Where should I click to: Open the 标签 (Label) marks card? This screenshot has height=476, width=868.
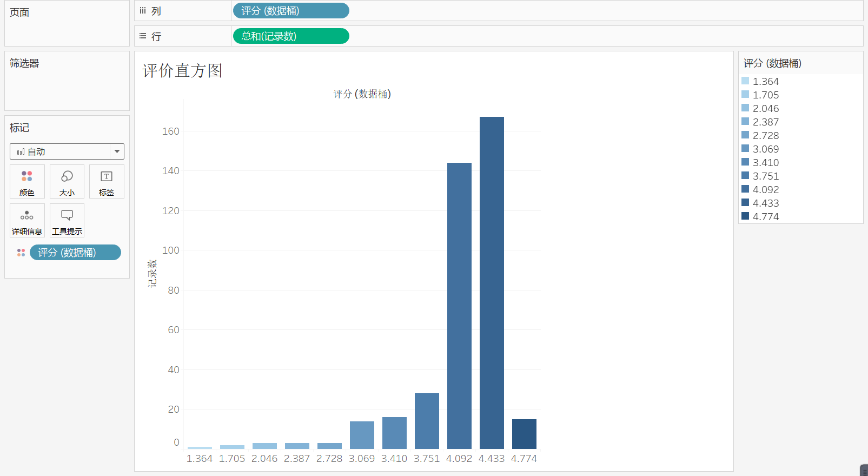pyautogui.click(x=107, y=182)
